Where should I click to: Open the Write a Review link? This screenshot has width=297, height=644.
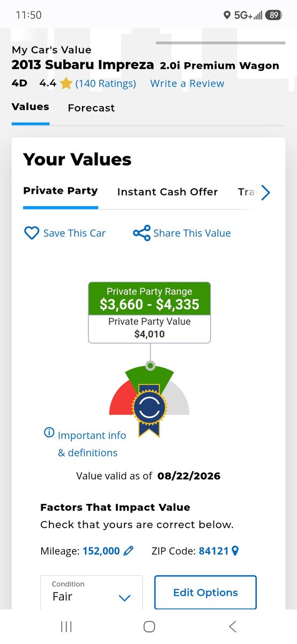(187, 83)
